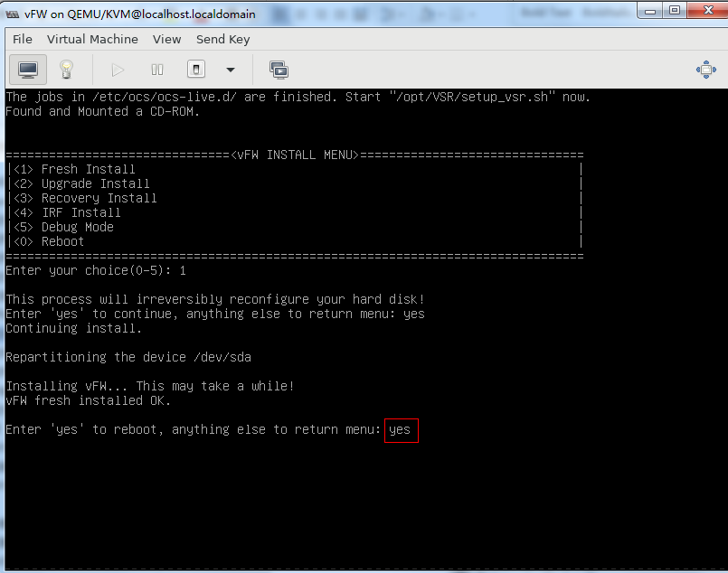Click 'Repartitioning the device /dev/sda' line
728x573 pixels.
[x=128, y=357]
